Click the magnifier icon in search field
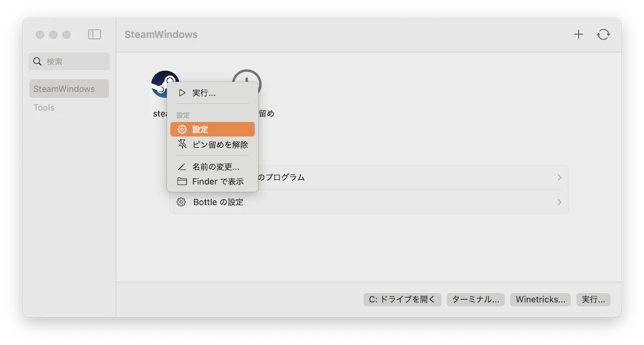The image size is (644, 345). pyautogui.click(x=37, y=61)
